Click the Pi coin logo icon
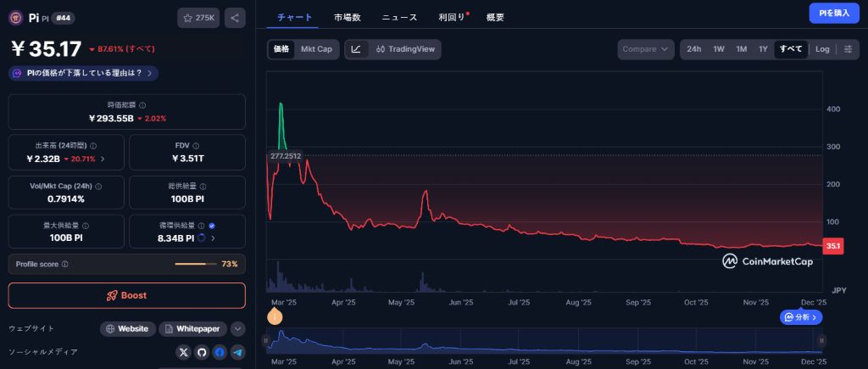The image size is (868, 369). (15, 18)
